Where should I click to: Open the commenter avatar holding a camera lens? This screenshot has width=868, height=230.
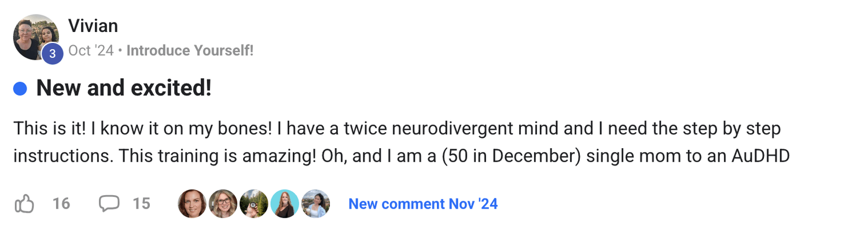coord(253,204)
